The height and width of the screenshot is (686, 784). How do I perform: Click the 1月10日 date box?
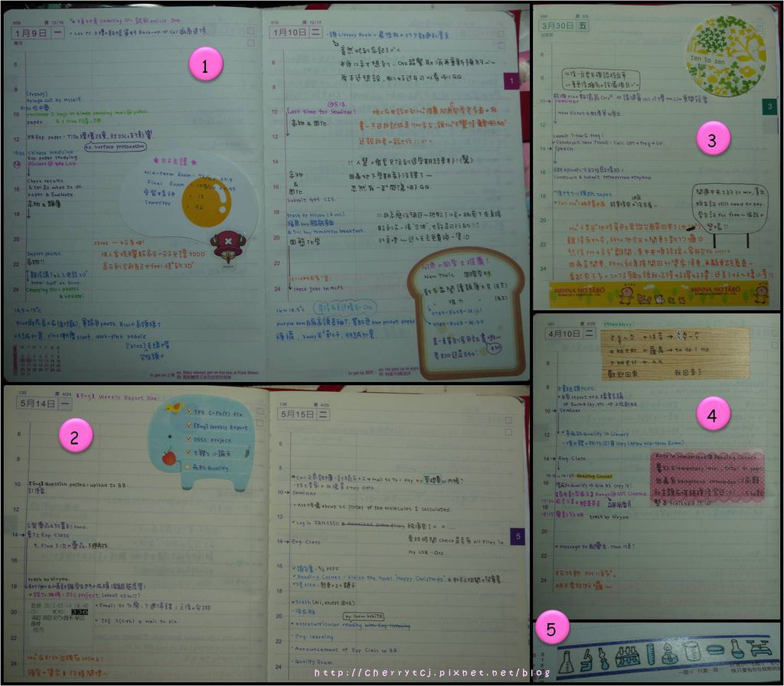tap(296, 32)
